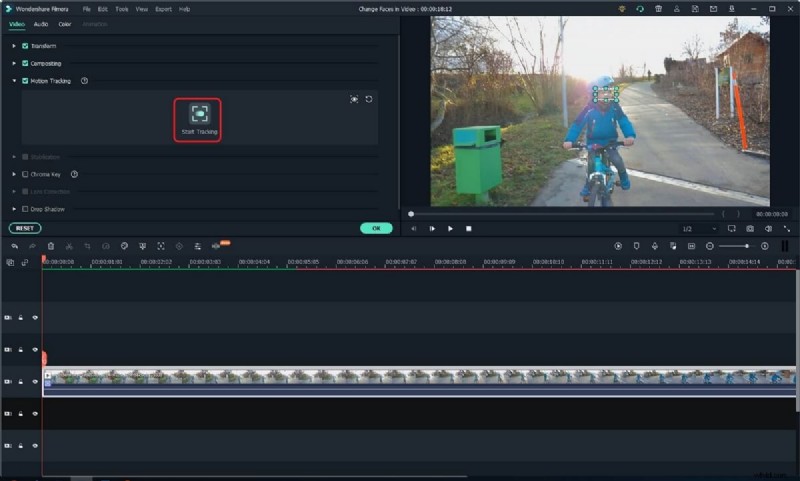Click the tracking target eye icon
800x481 pixels.
(x=354, y=99)
